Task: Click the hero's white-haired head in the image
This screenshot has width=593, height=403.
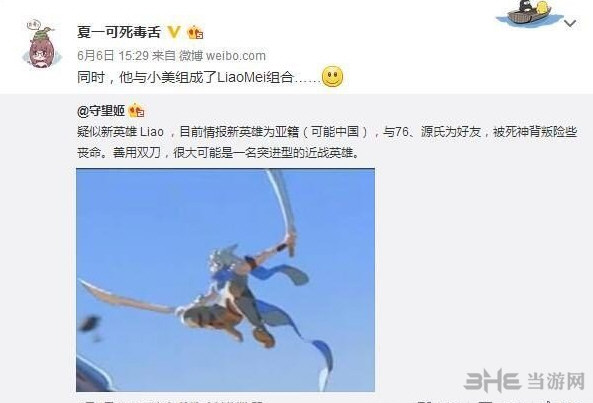Action: click(223, 259)
